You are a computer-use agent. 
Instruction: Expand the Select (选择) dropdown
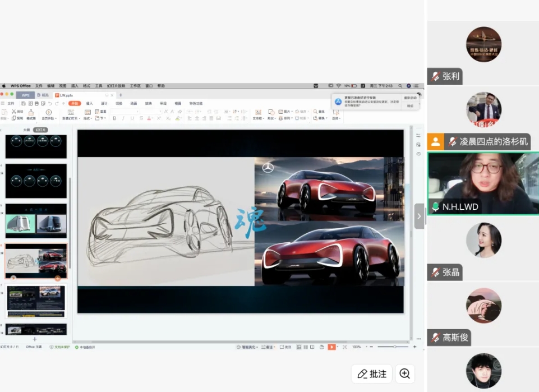(x=336, y=118)
